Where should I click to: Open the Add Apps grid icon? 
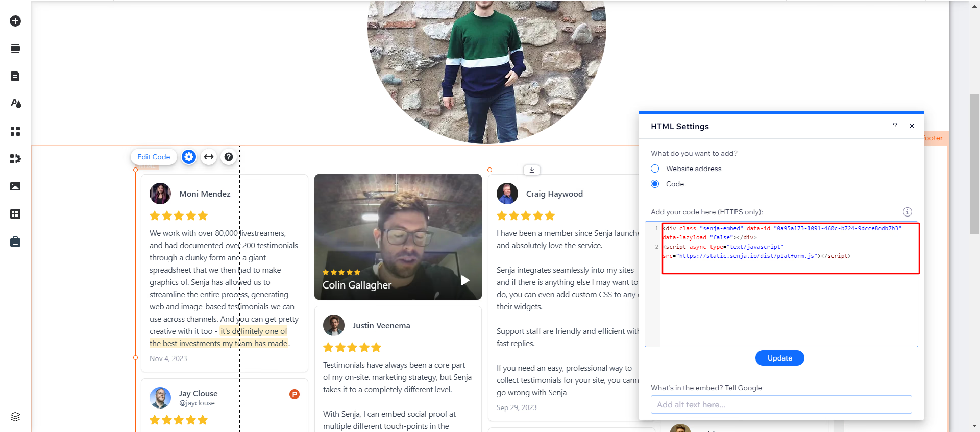(15, 131)
